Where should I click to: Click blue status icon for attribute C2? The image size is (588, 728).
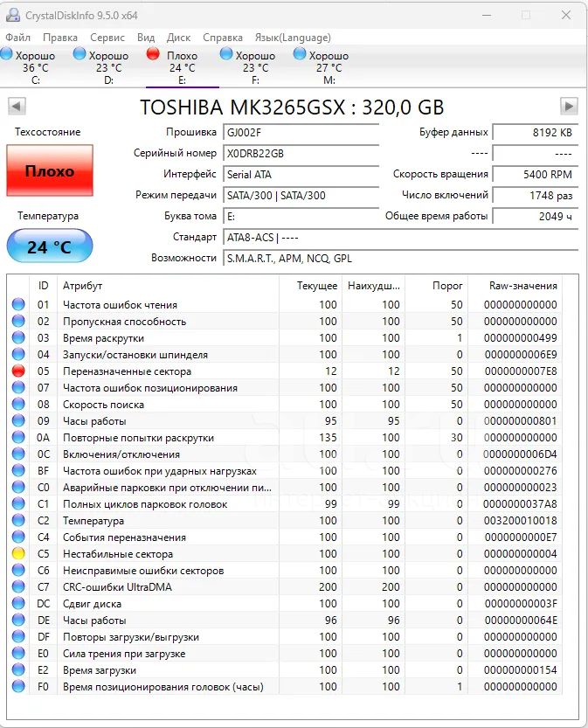coord(18,521)
